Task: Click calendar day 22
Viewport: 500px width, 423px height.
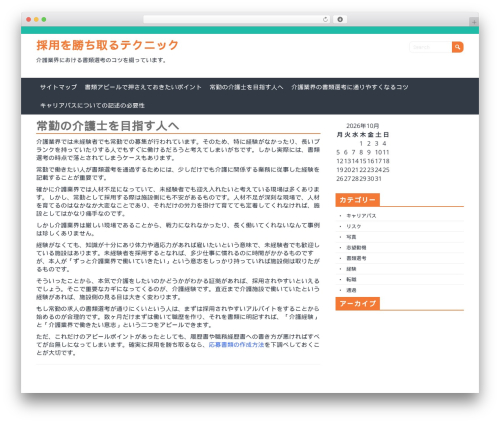Action: point(363,170)
